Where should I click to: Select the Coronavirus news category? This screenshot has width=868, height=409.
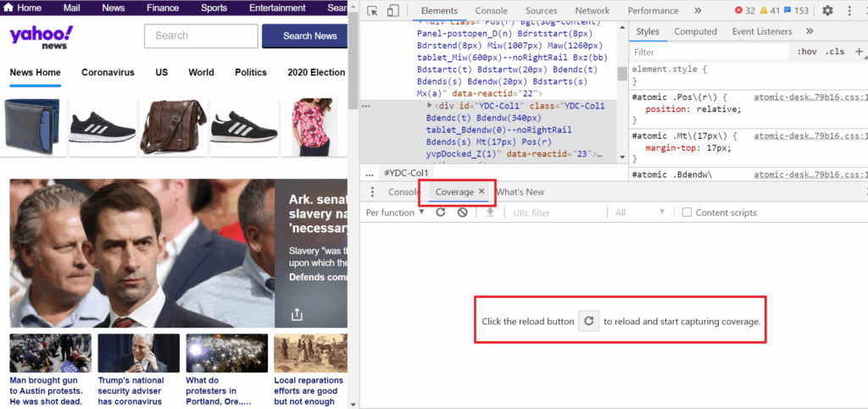point(108,73)
